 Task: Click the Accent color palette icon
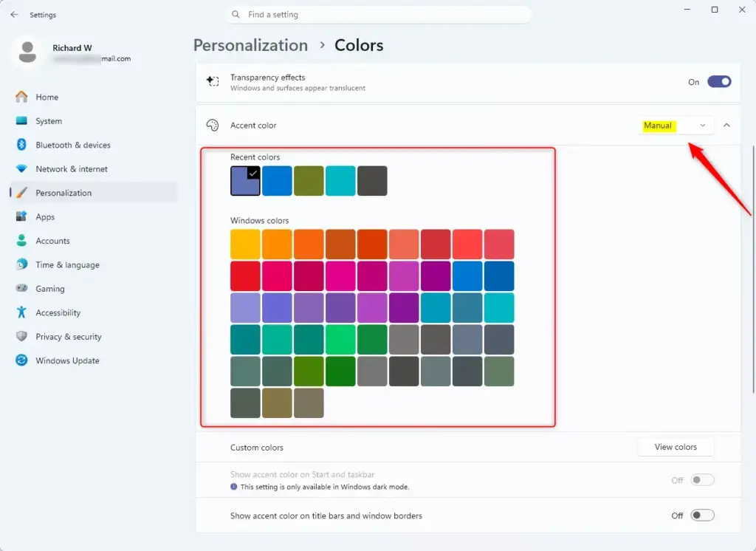point(213,125)
